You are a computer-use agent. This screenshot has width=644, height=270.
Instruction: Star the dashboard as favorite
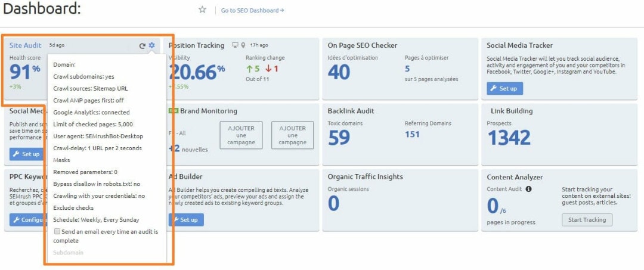pos(202,10)
